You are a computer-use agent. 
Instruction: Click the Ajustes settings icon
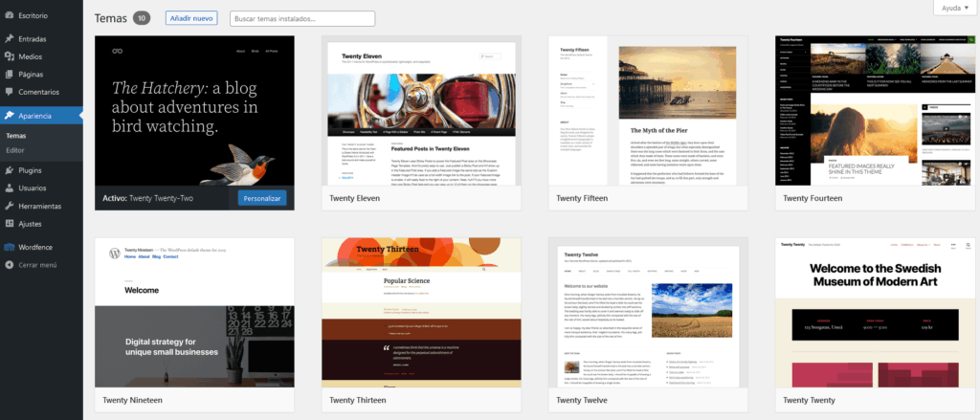point(9,223)
